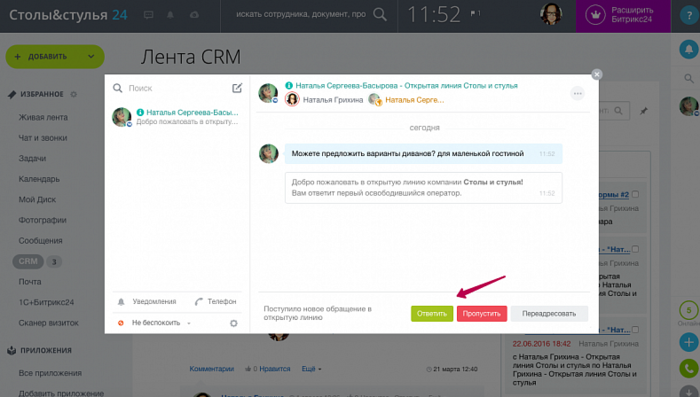Open Уведомления tab in messenger
Screen dimensions: 700x397
click(148, 301)
